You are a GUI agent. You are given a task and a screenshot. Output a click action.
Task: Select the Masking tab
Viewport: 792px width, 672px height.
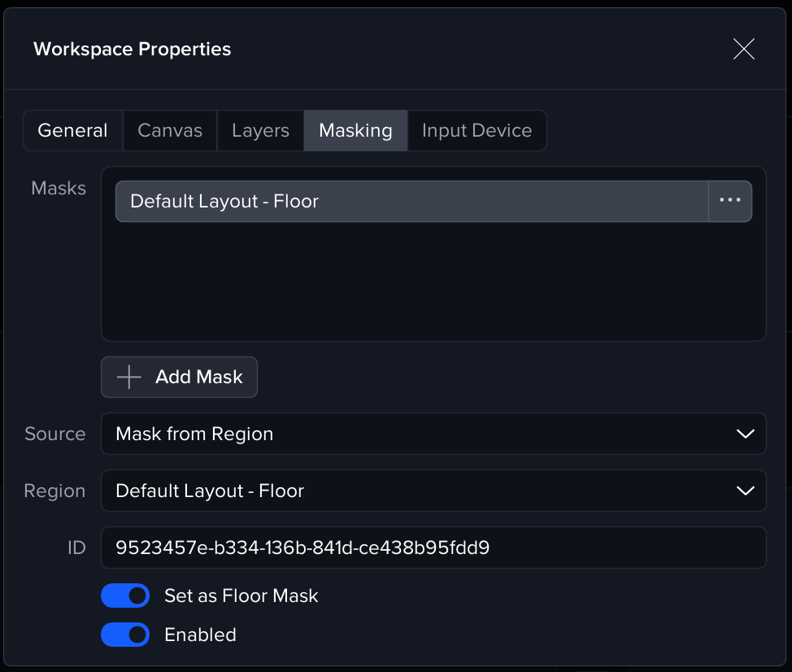coord(355,131)
